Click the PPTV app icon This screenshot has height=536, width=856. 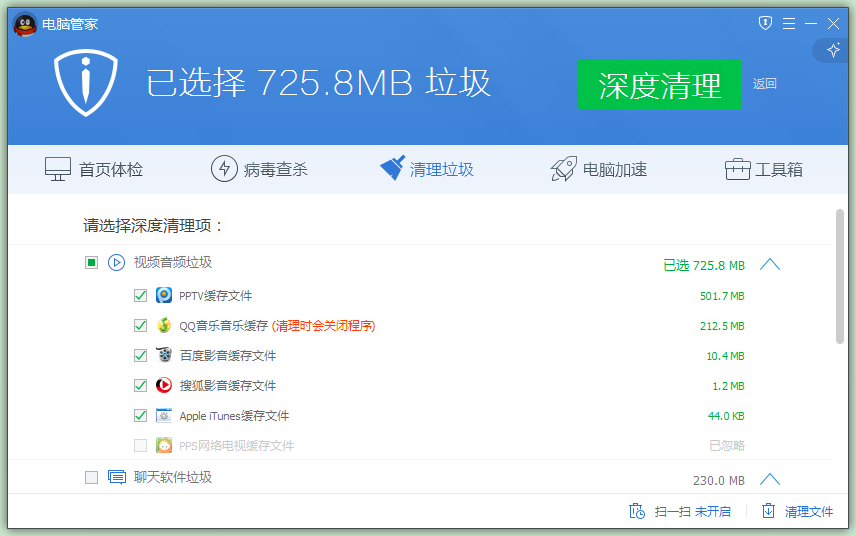(x=164, y=295)
